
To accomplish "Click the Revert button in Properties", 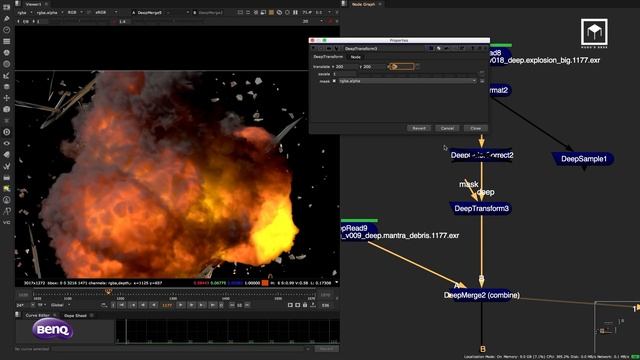I will [x=419, y=128].
